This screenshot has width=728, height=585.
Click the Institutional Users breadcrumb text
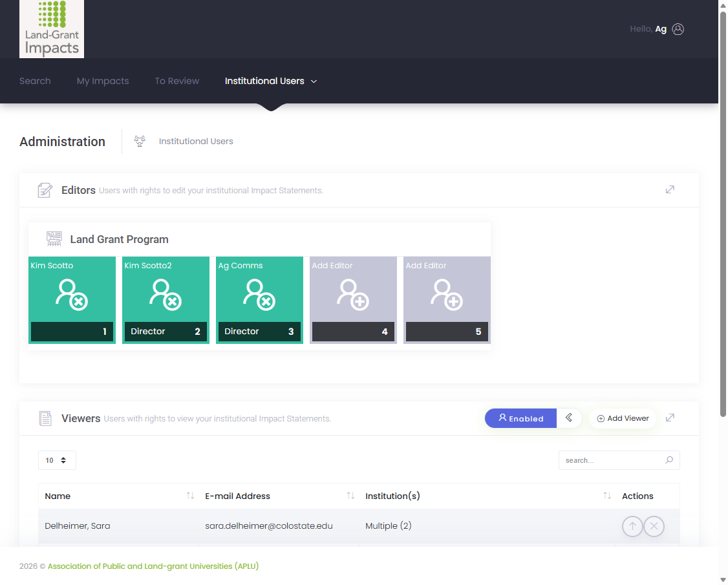[x=196, y=141]
